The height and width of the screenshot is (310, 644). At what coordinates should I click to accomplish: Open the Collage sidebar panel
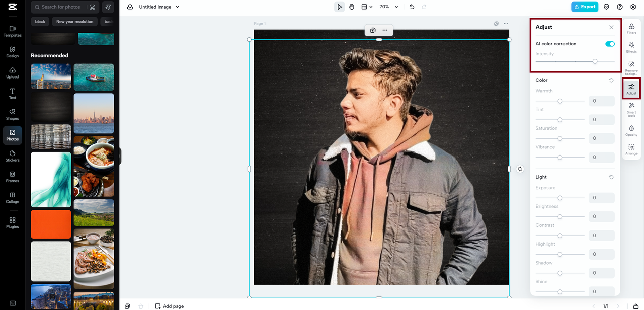coord(13,198)
